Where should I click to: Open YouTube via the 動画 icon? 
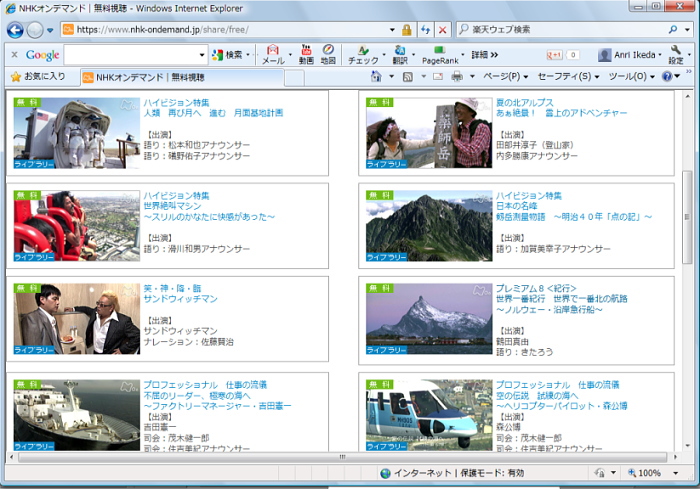tap(306, 54)
